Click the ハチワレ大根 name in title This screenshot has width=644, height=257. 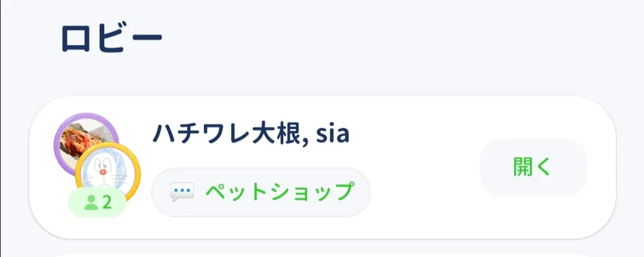point(227,134)
